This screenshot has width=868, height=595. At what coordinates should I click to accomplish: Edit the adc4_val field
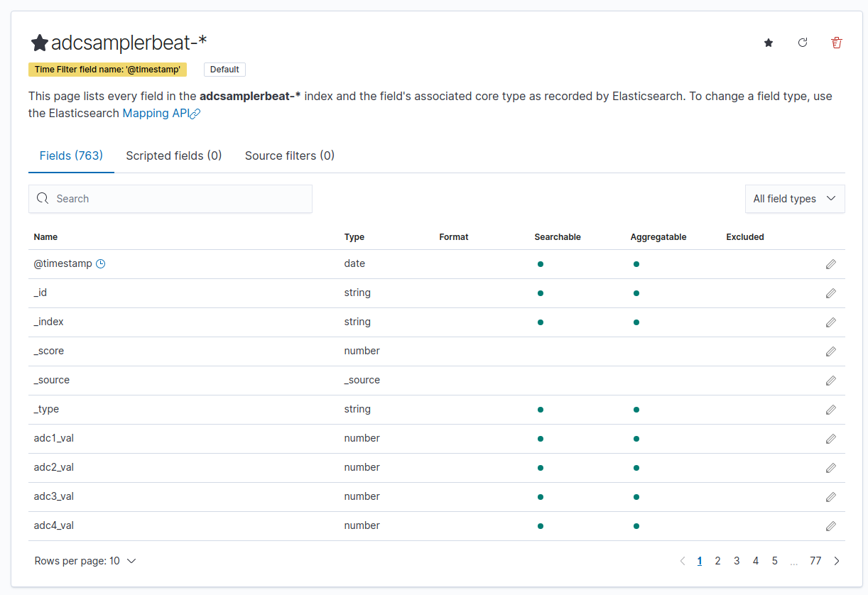click(830, 526)
